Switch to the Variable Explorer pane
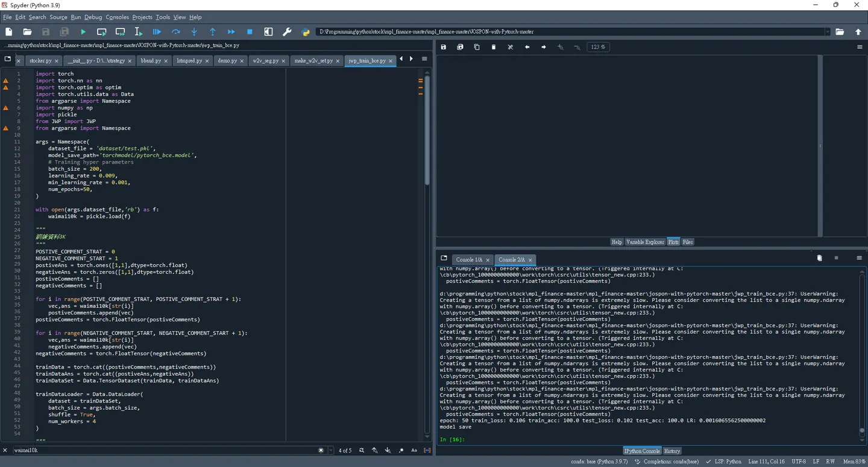Viewport: 868px width, 467px height. click(644, 242)
